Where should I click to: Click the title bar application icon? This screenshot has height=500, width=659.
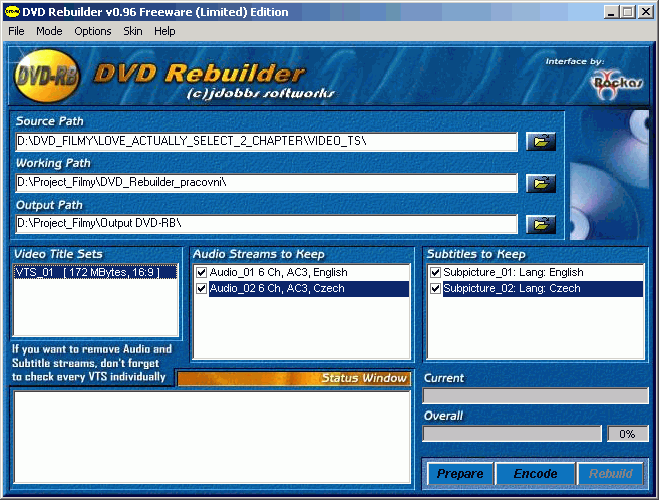tap(12, 12)
